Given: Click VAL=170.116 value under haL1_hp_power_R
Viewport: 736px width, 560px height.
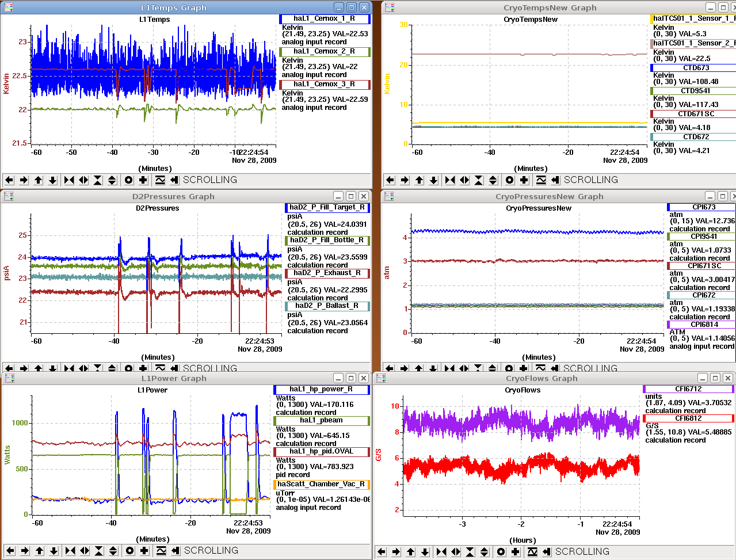Looking at the screenshot, I should (x=332, y=405).
